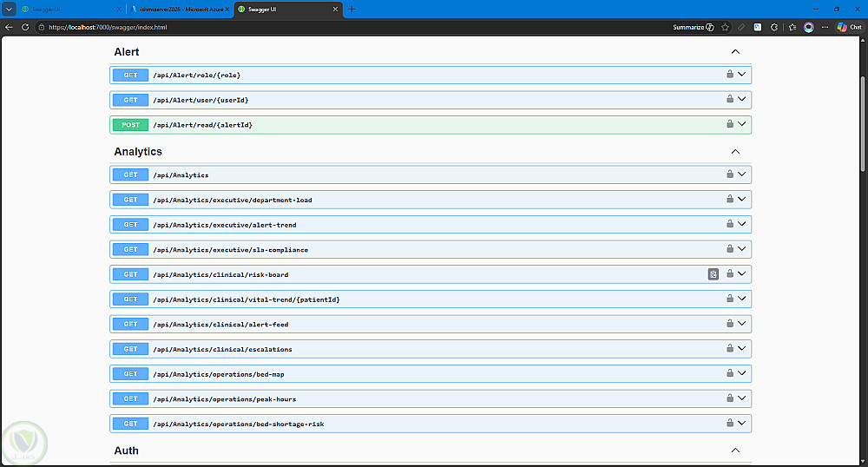Expand the /api/Analytics/operations/bed-map chevron
This screenshot has height=467, width=868.
tap(742, 373)
